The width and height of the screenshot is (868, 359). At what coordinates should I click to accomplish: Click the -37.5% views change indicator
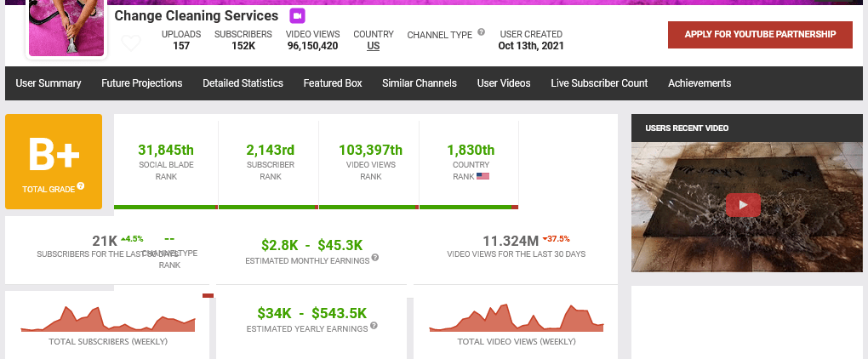tap(556, 239)
